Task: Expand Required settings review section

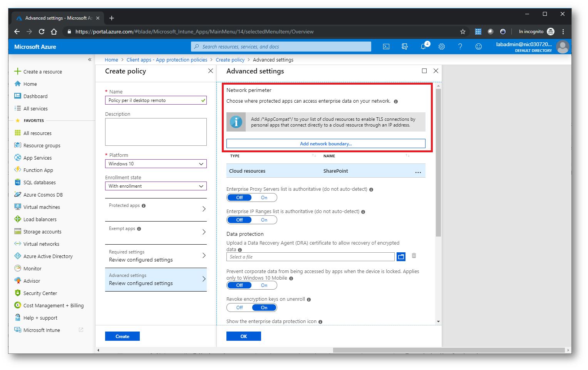Action: (x=156, y=256)
